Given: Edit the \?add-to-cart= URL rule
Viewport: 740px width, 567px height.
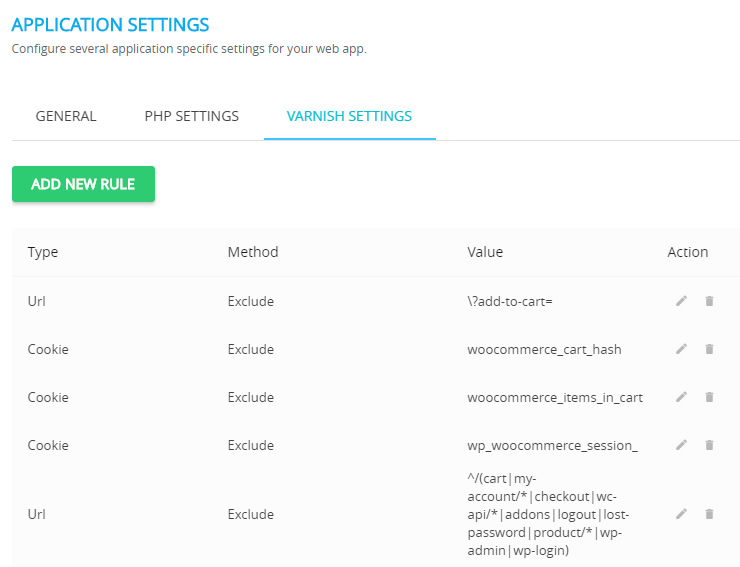Looking at the screenshot, I should [681, 301].
